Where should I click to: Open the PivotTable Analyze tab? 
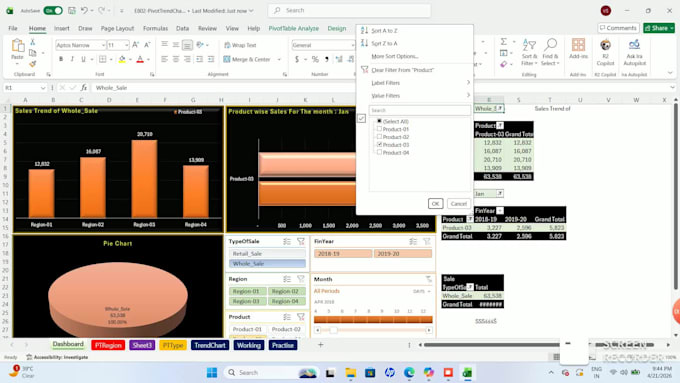pos(294,28)
